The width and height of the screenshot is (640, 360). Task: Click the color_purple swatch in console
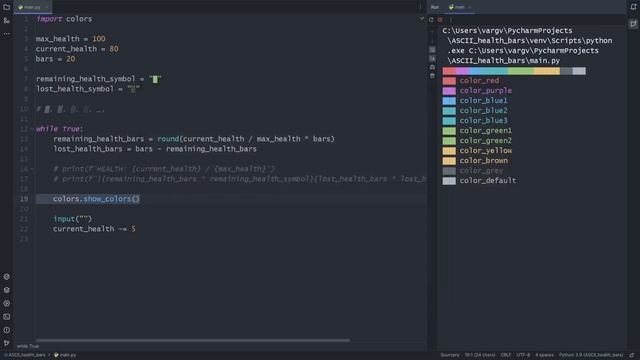(449, 91)
